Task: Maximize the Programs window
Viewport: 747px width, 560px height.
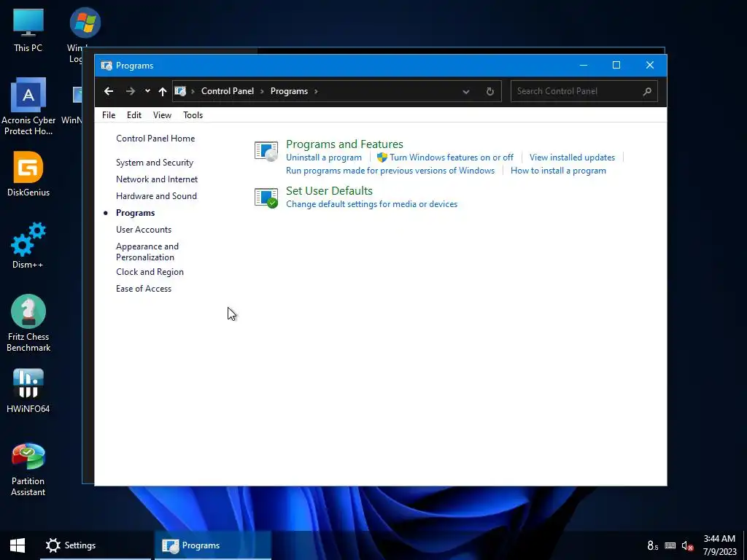Action: coord(616,65)
